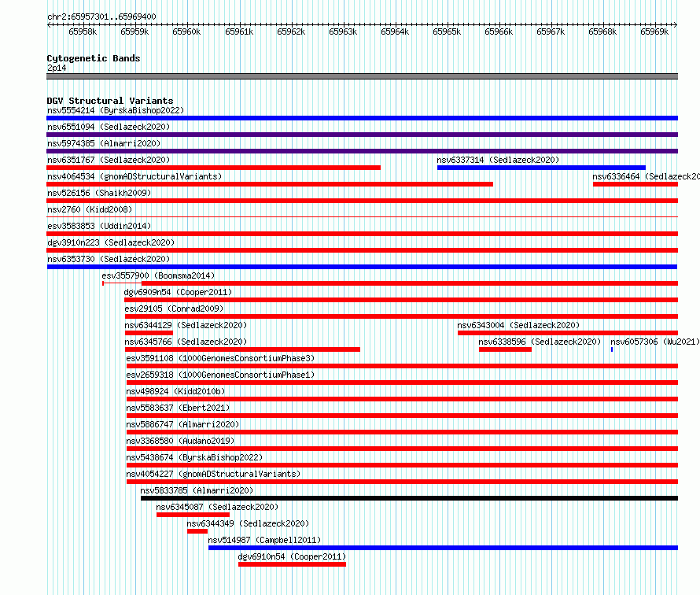Select dgv6909n54 (Cooper2011) label
This screenshot has width=700, height=595.
pos(178,292)
